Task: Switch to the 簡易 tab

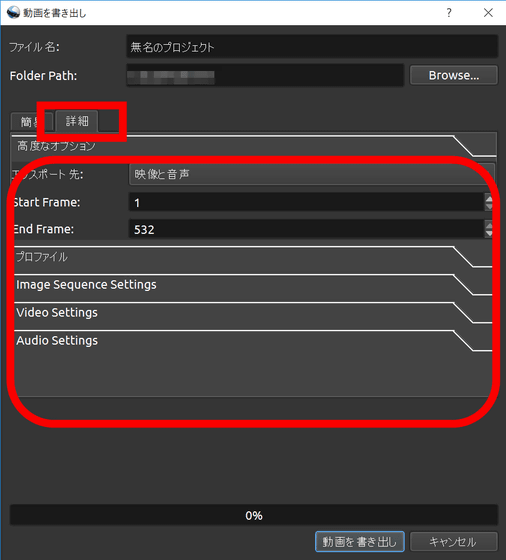Action: (32, 122)
